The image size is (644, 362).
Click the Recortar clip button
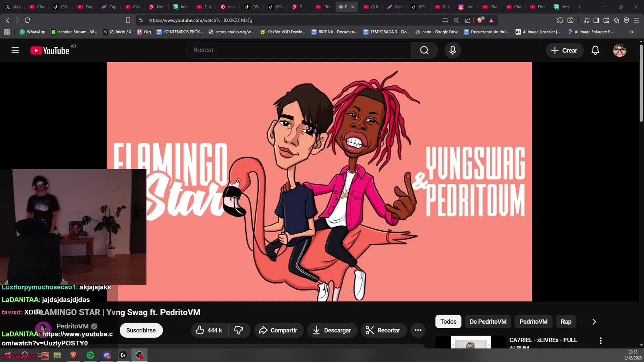point(383,330)
